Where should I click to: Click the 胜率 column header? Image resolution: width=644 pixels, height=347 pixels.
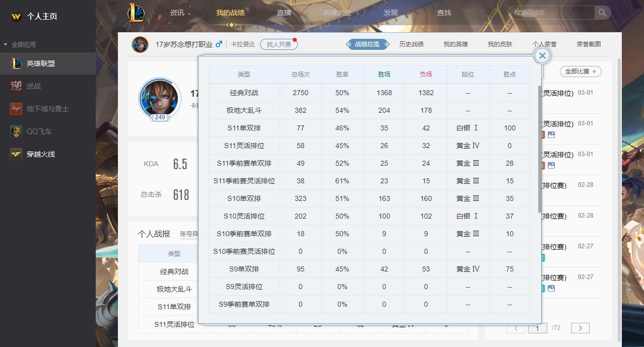(x=342, y=75)
